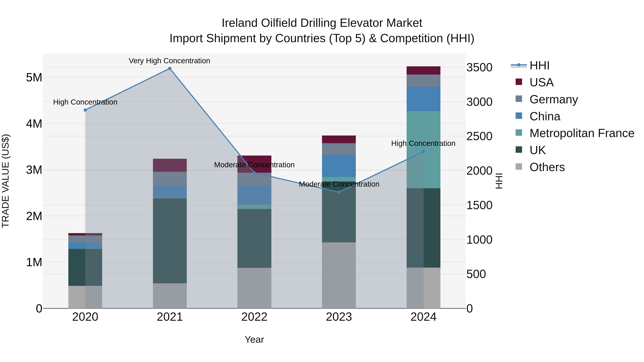
Task: Toggle the HHI series in the legend
Action: click(x=530, y=65)
